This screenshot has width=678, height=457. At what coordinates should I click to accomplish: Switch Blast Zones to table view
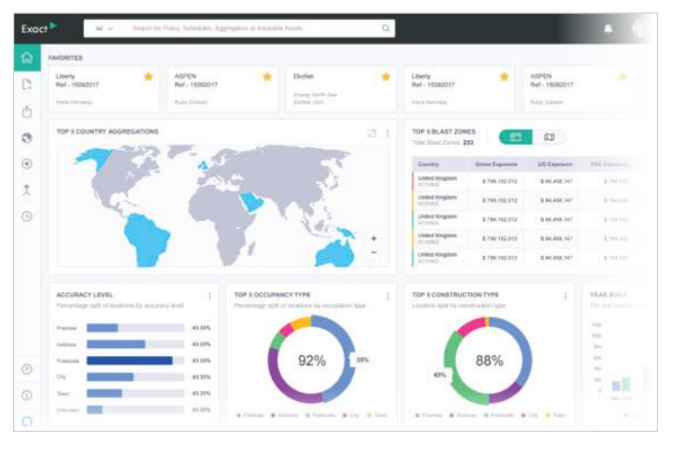[516, 137]
